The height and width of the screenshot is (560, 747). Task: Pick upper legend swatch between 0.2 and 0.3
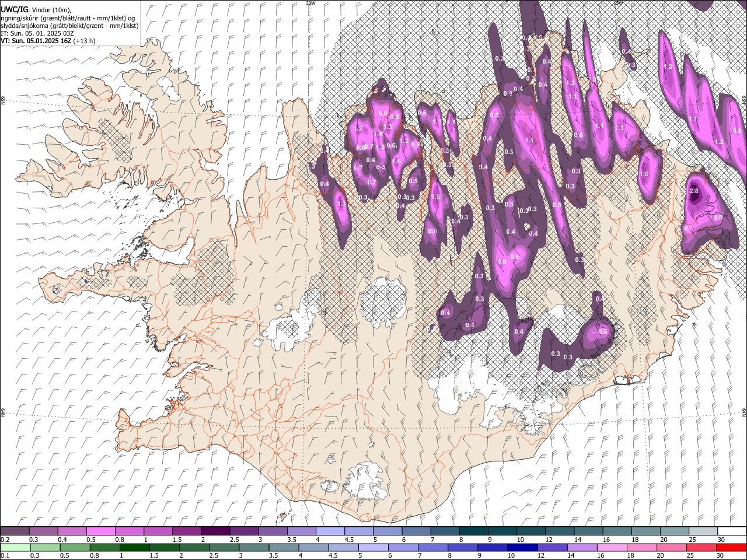15,531
